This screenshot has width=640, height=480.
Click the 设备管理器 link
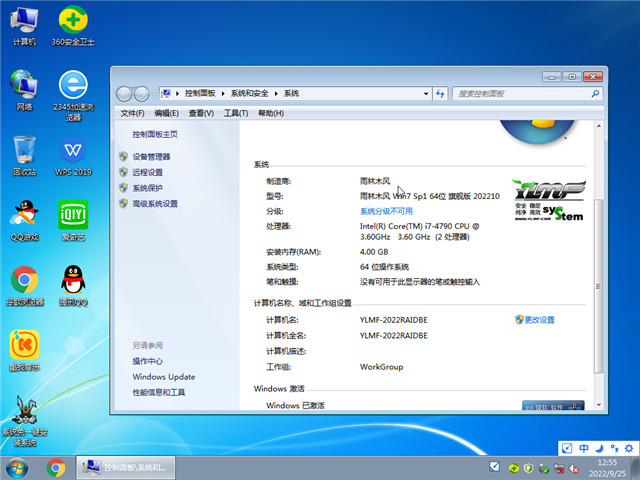pyautogui.click(x=151, y=157)
